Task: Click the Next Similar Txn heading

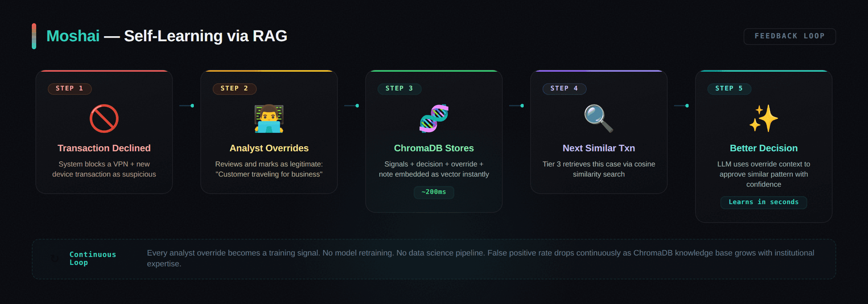Action: pyautogui.click(x=599, y=148)
